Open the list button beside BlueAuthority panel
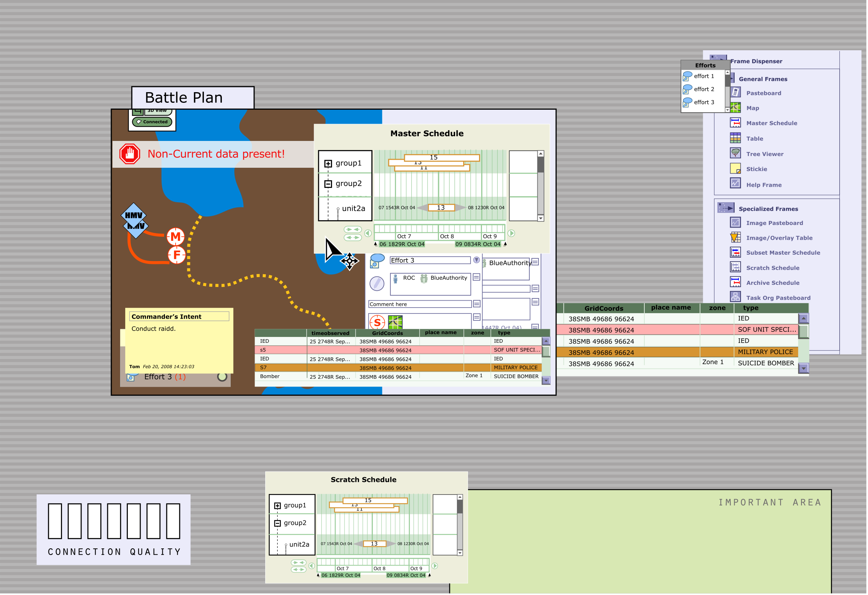 pyautogui.click(x=536, y=262)
